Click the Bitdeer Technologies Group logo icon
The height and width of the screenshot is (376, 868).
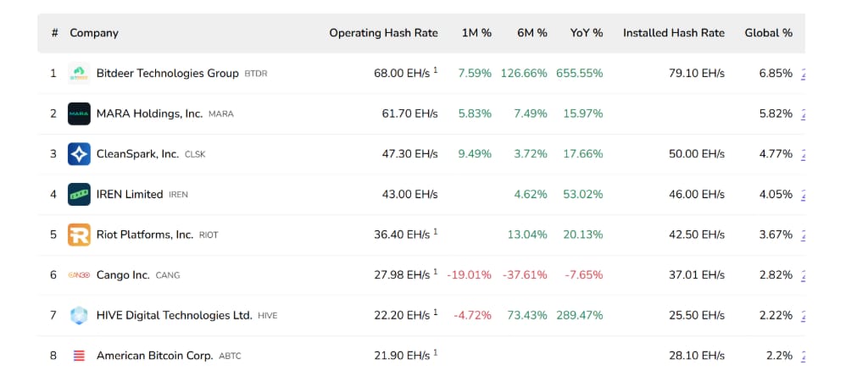tap(79, 74)
